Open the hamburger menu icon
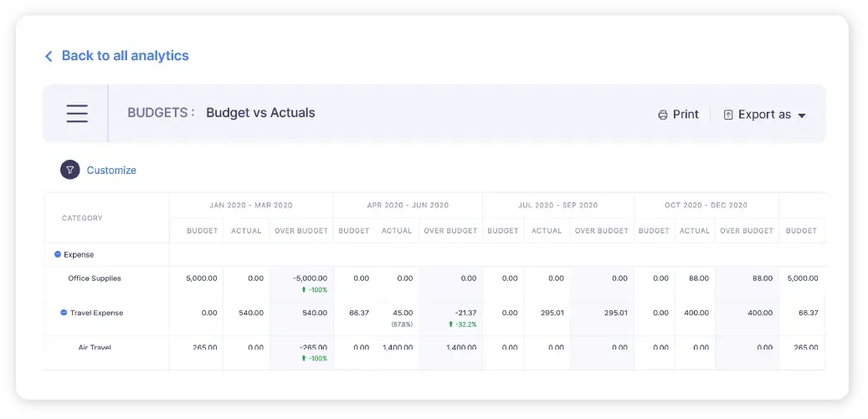This screenshot has width=868, height=419. click(77, 113)
